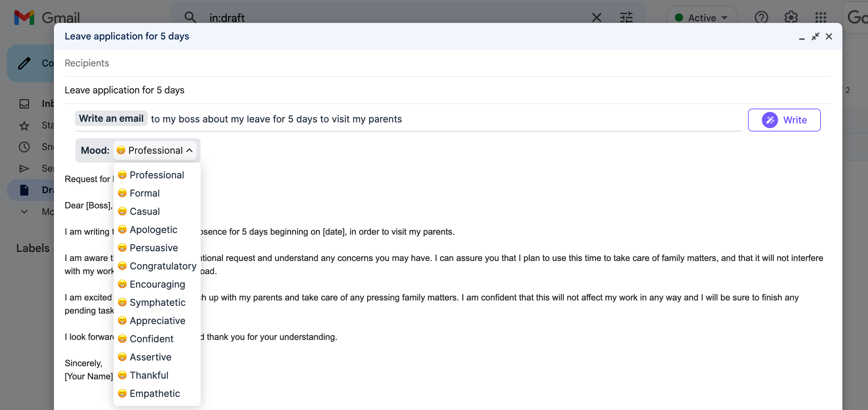
Task: Open Gmail settings gear
Action: coord(791,18)
